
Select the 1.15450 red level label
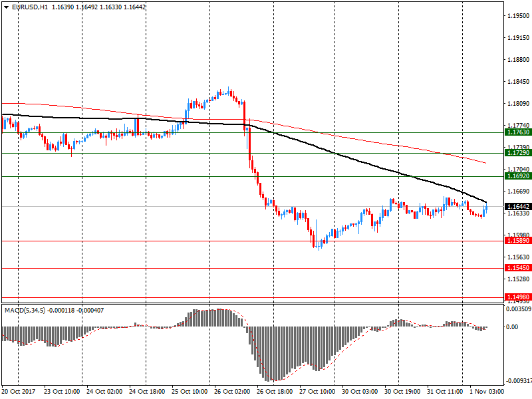[518, 268]
